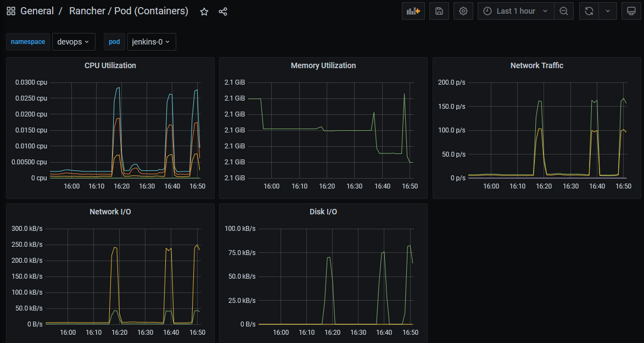Star this dashboard as favorite

(204, 12)
